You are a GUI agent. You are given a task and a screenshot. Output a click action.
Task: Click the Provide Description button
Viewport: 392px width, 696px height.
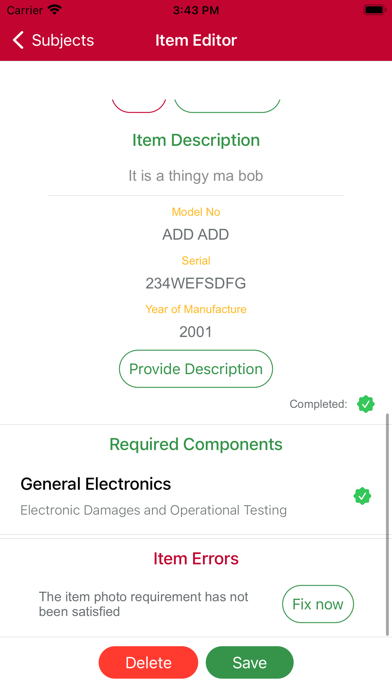[x=196, y=369]
